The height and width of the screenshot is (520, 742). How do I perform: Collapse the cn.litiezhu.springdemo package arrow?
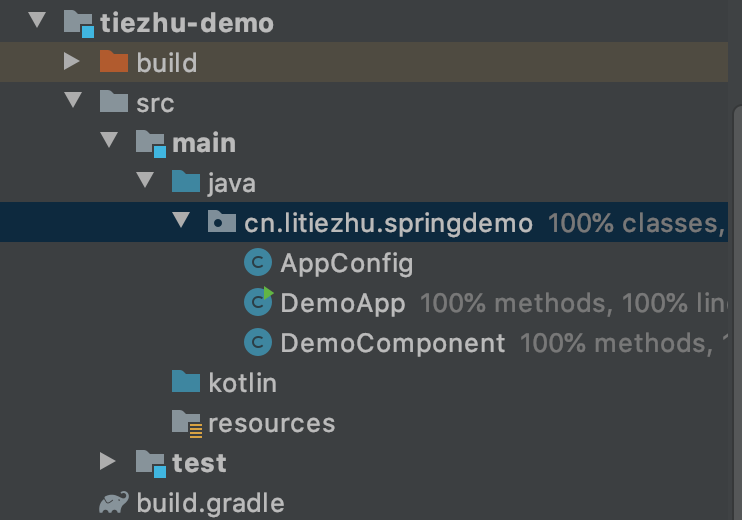181,222
